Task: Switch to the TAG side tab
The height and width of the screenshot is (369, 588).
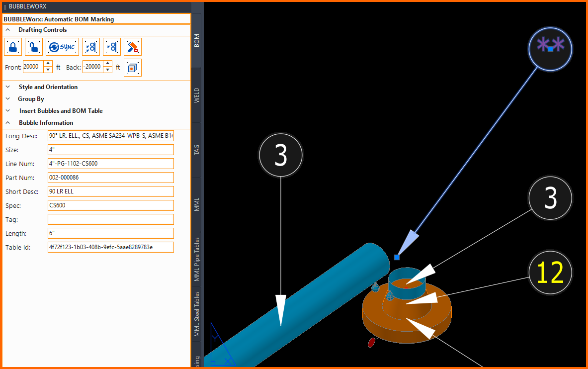Action: coord(196,150)
